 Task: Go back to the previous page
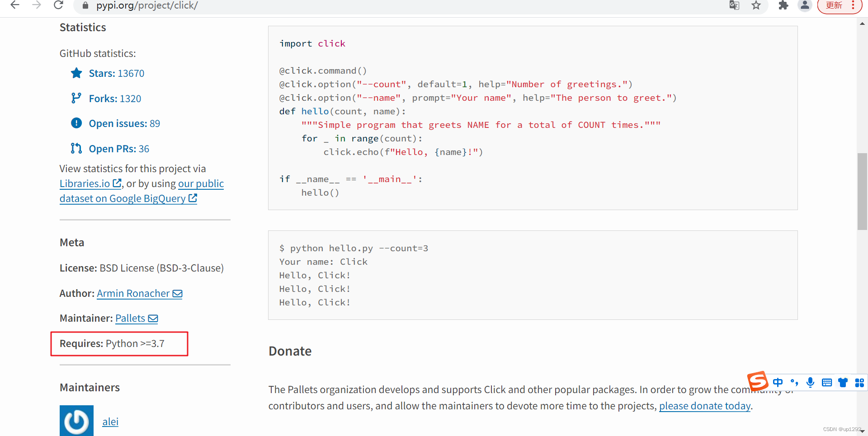coord(15,5)
